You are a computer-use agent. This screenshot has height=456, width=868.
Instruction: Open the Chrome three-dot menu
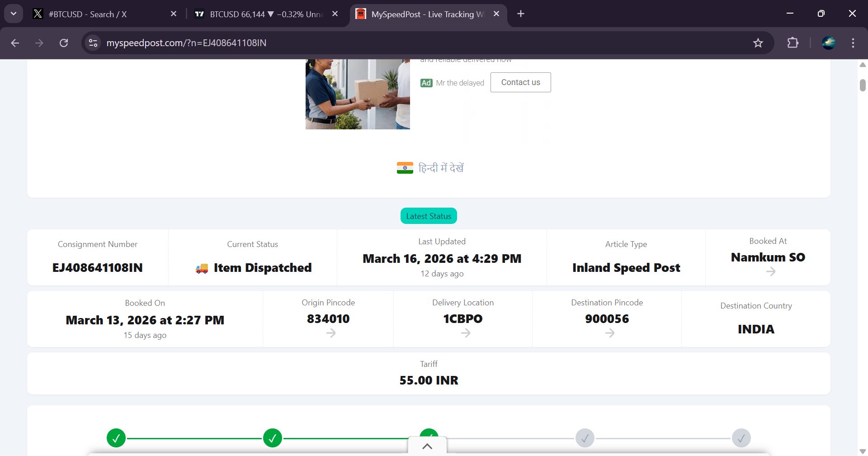click(x=853, y=43)
